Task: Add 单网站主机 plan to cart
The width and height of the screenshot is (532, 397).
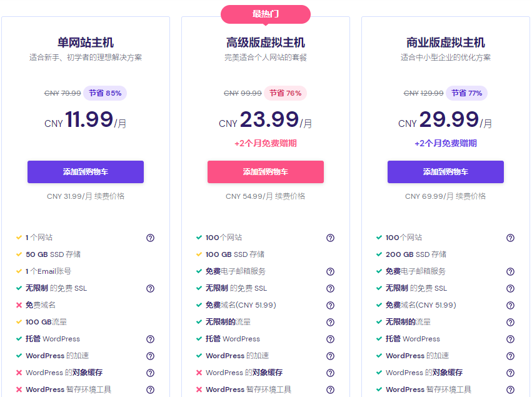Action: point(86,172)
